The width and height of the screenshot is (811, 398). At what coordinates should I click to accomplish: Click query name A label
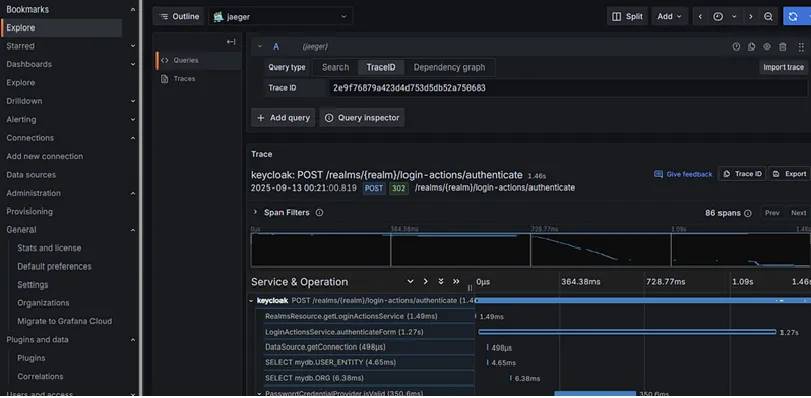[276, 47]
